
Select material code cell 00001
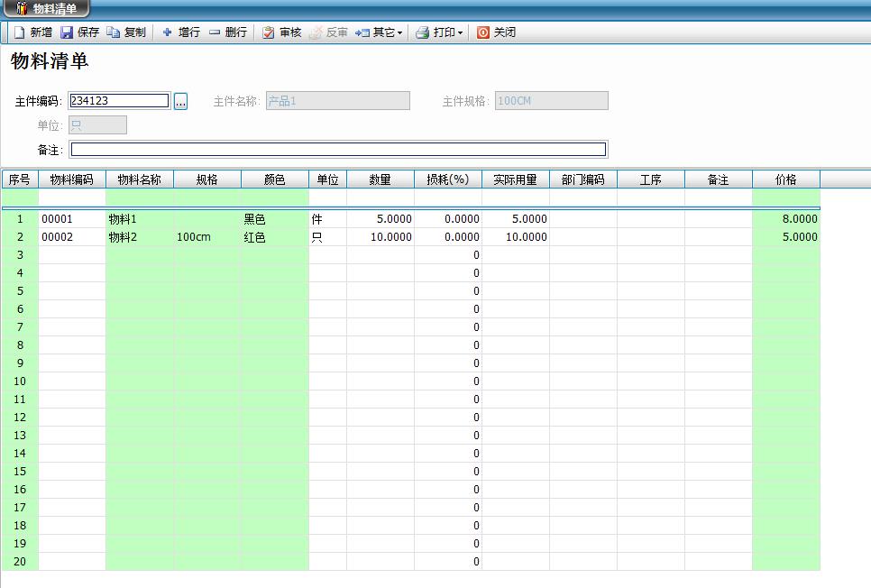tap(71, 219)
